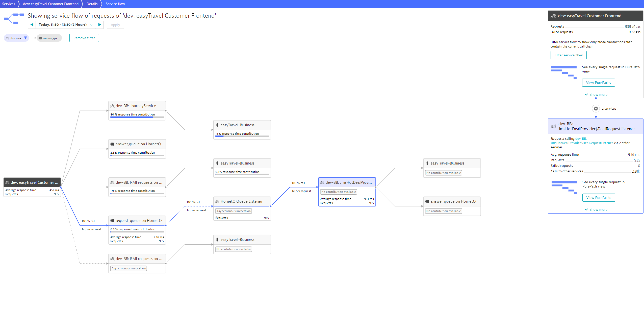Image resolution: width=644 pixels, height=327 pixels.
Task: Click Avg. response time 9.14 ms row
Action: click(x=595, y=155)
